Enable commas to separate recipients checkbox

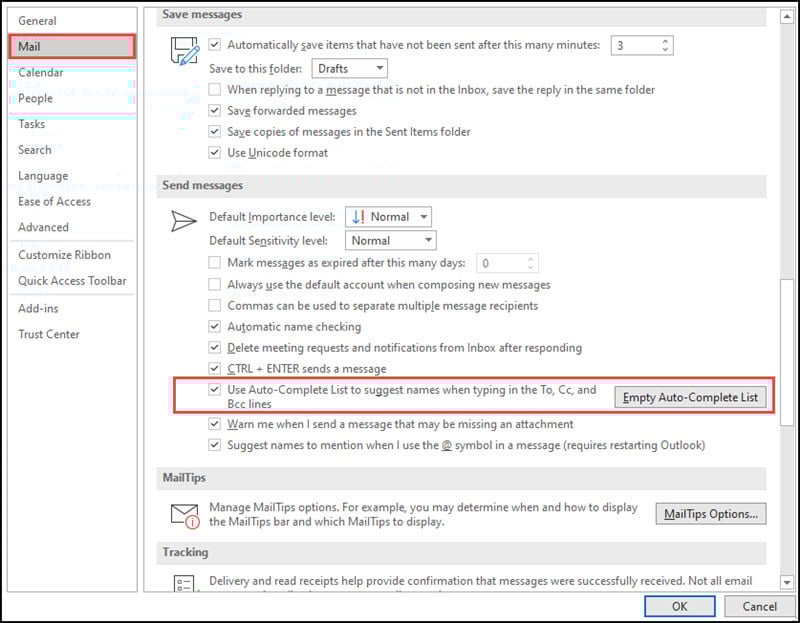click(215, 305)
